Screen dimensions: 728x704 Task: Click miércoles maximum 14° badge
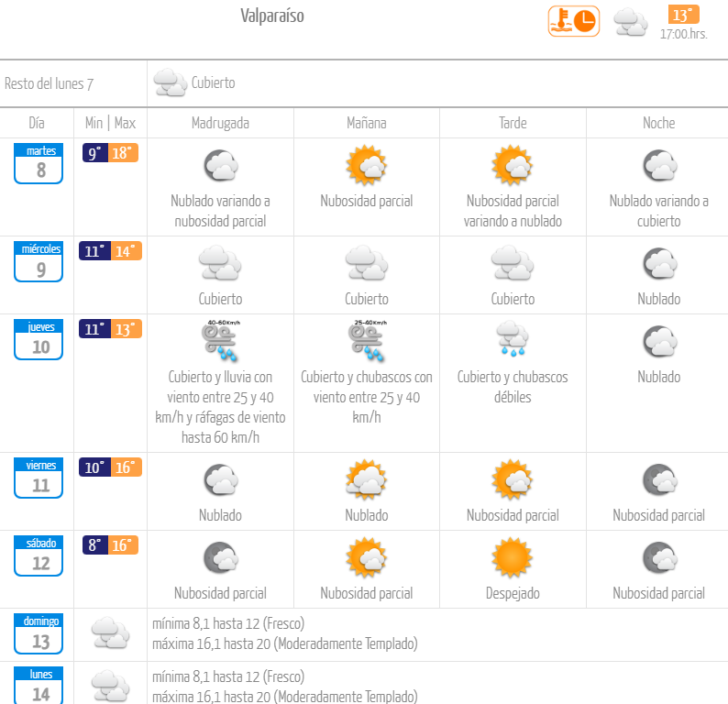pyautogui.click(x=127, y=251)
